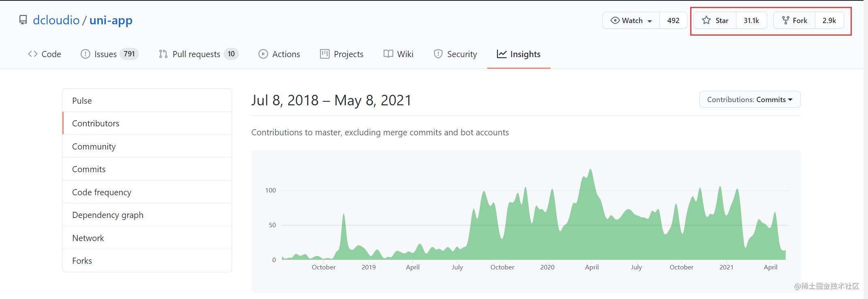Open the uni-app repository link
Viewport: 868px width, 299px height.
point(111,20)
